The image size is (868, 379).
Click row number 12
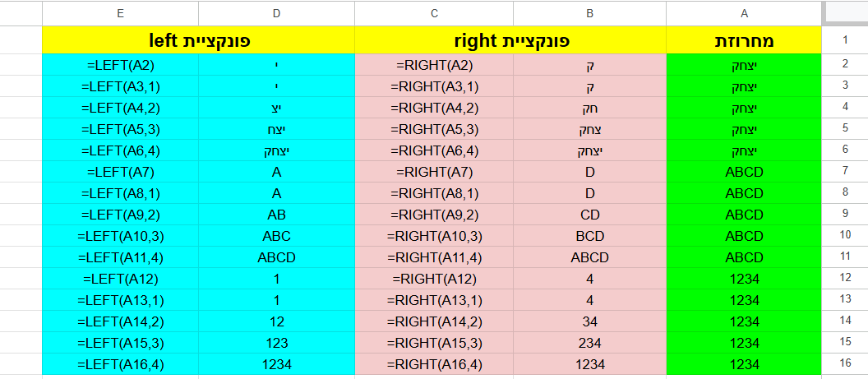tap(844, 279)
